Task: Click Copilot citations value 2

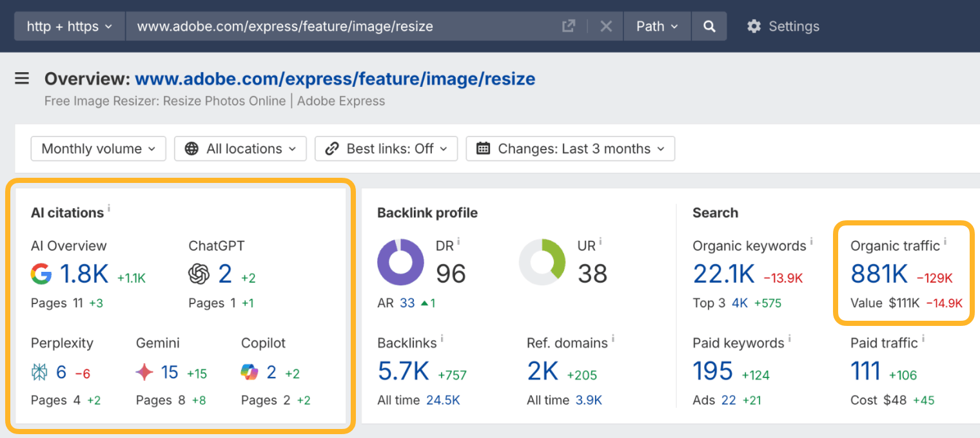Action: pos(271,372)
